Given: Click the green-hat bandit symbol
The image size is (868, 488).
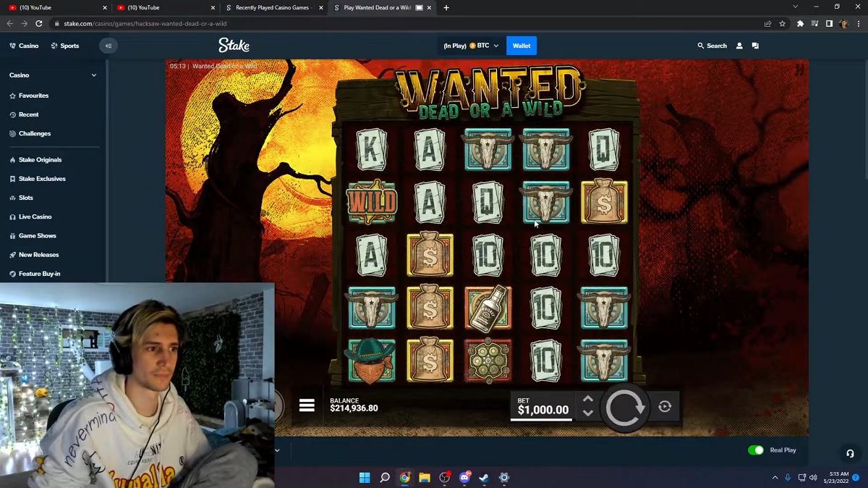Looking at the screenshot, I should click(372, 360).
